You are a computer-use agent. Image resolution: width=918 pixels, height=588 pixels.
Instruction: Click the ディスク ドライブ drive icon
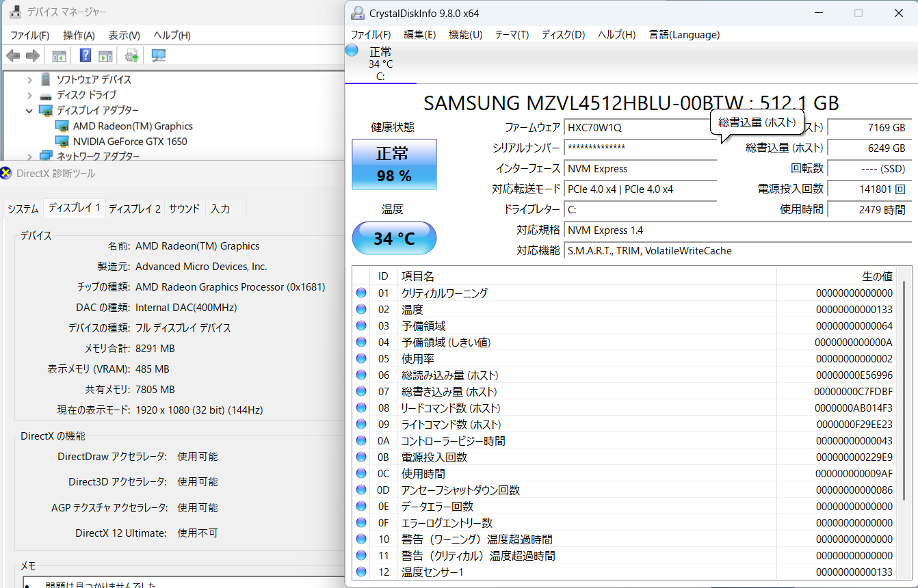click(46, 96)
